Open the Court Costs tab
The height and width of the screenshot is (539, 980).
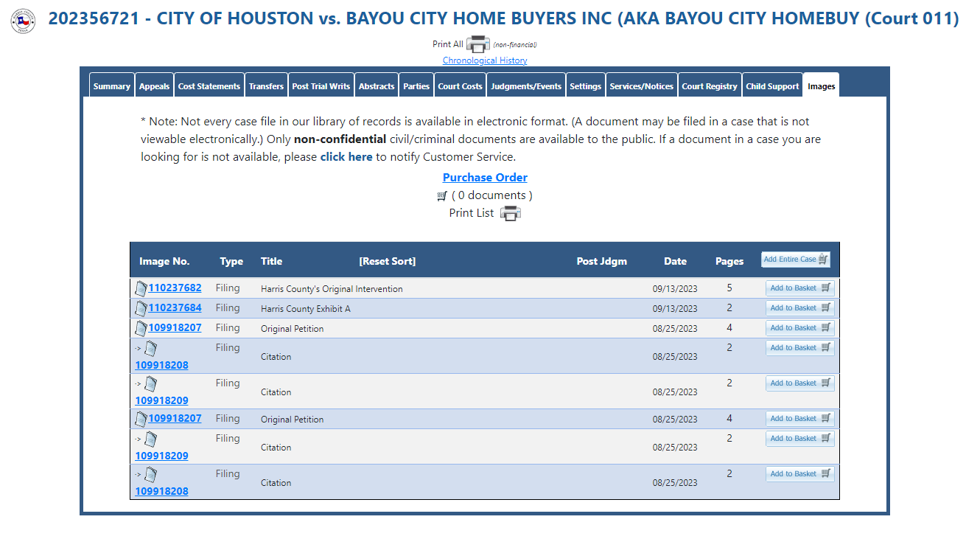point(461,86)
